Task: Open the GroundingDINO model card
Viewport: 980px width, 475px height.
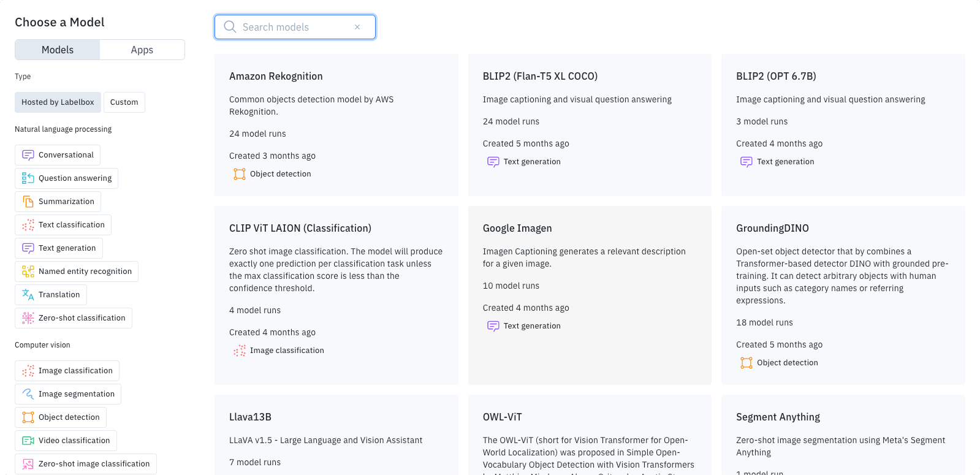Action: click(843, 295)
